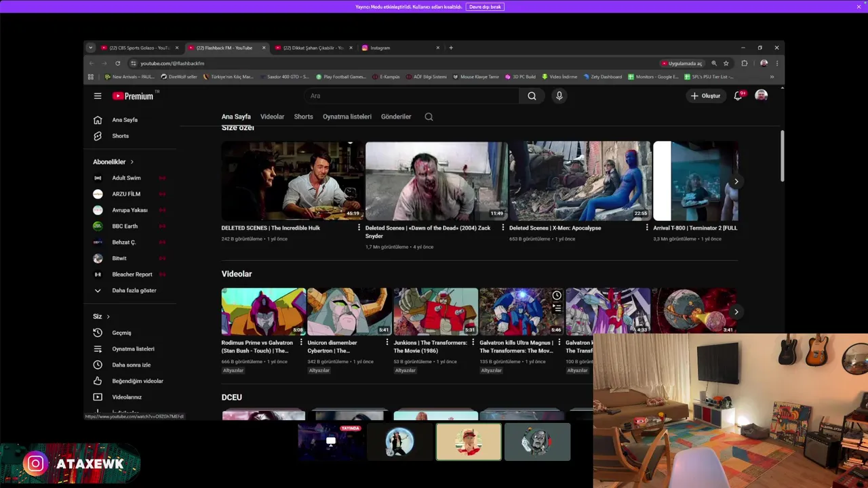This screenshot has height=488, width=868.
Task: Click the page vertical scrollbar
Action: click(x=782, y=156)
